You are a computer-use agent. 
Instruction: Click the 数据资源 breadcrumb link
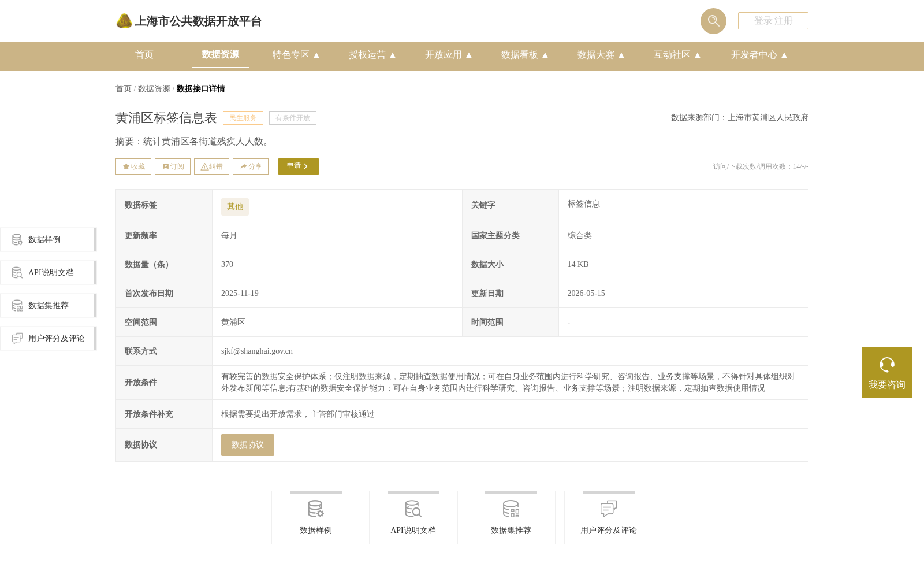pyautogui.click(x=154, y=88)
